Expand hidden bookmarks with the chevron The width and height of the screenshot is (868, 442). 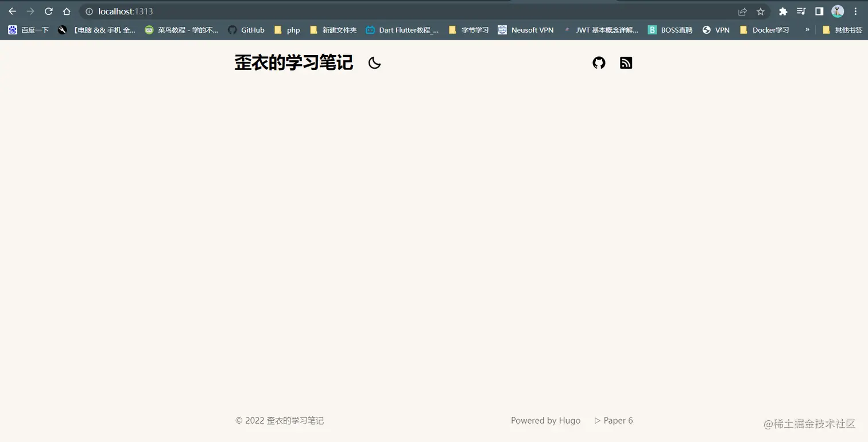[x=807, y=30]
